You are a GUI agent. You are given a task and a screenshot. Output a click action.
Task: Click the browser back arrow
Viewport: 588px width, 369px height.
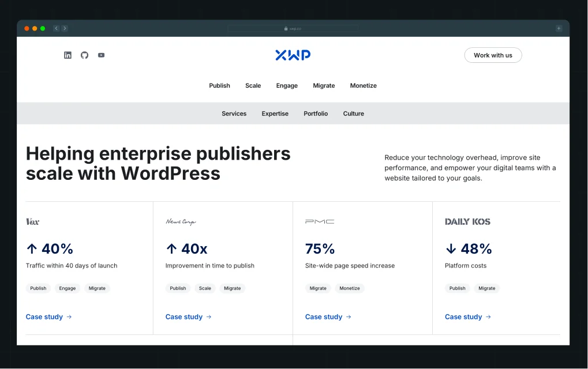point(56,28)
